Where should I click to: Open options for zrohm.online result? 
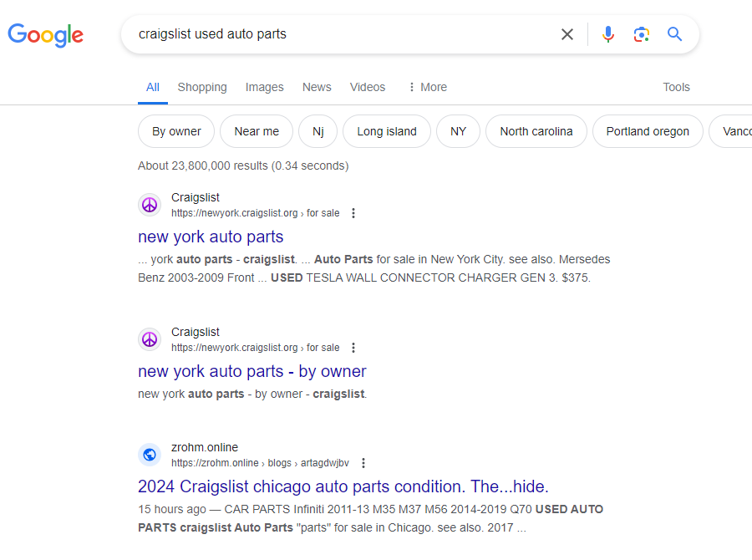363,463
